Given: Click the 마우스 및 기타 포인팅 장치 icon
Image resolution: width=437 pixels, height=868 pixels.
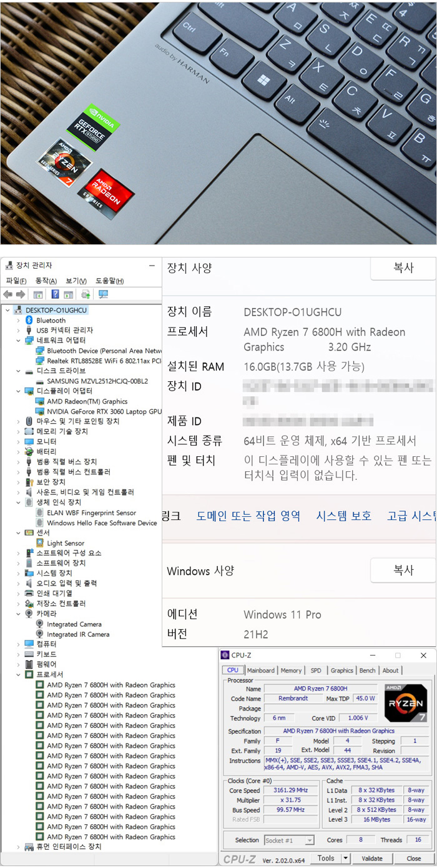Looking at the screenshot, I should pos(29,421).
